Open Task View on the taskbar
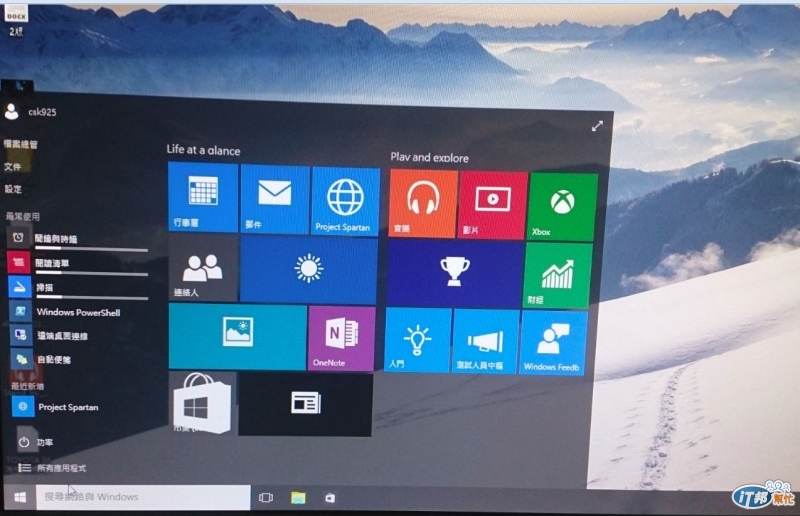The width and height of the screenshot is (800, 516). pos(266,498)
